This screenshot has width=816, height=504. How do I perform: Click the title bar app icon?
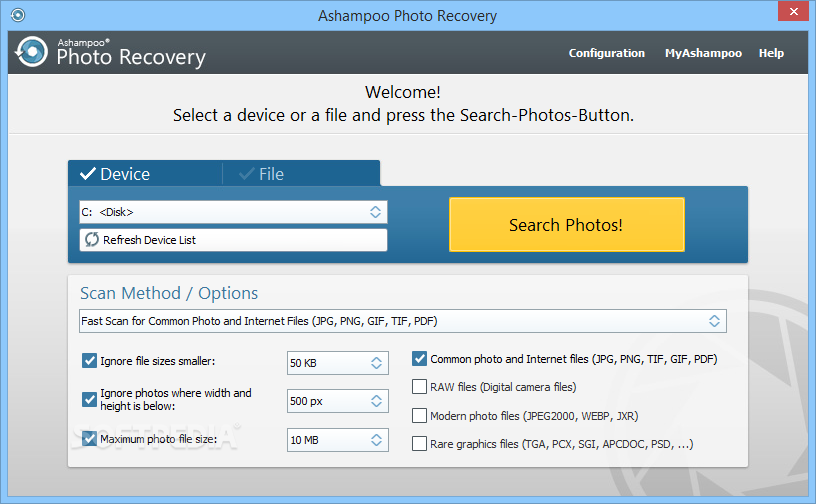(x=18, y=15)
